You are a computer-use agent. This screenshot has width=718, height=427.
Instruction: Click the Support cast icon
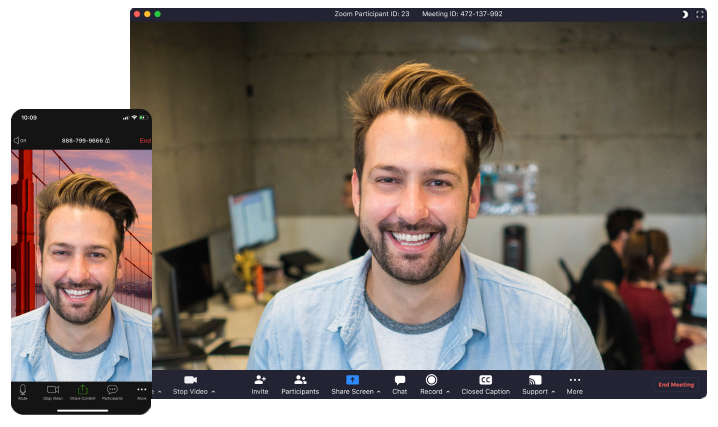[535, 380]
